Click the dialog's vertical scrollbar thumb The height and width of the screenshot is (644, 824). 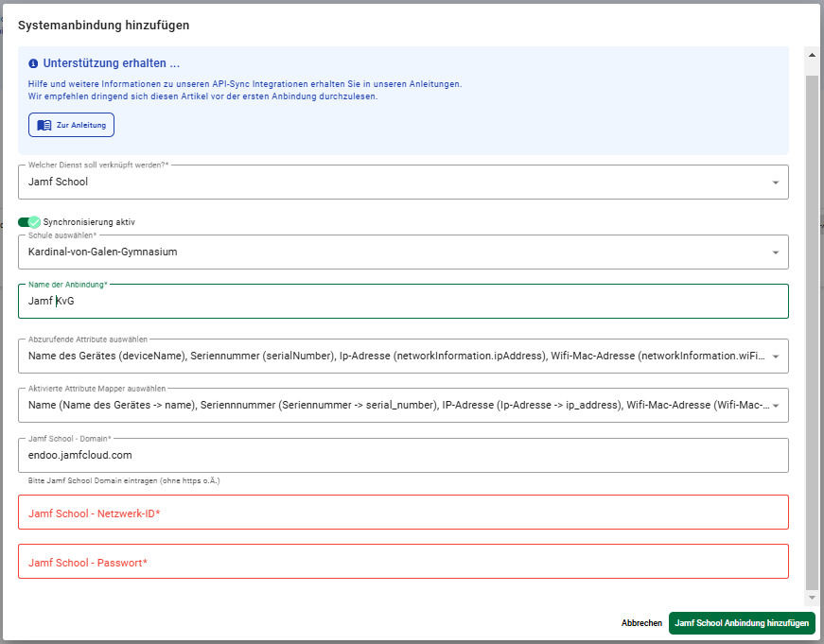pos(812,333)
